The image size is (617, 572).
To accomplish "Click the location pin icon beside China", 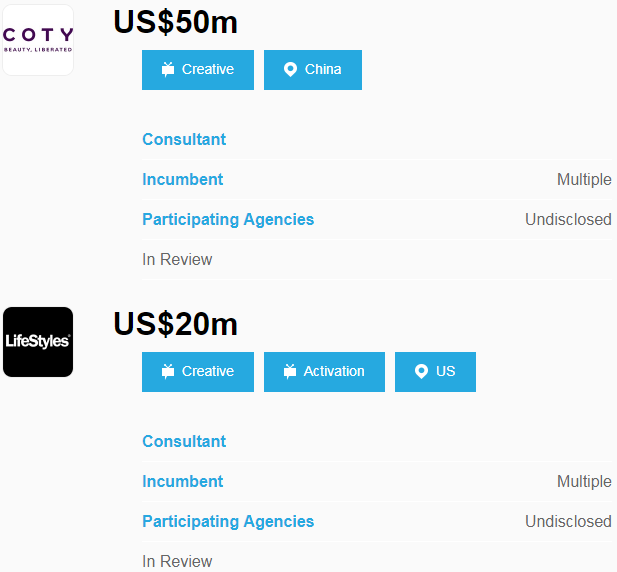I will click(291, 70).
